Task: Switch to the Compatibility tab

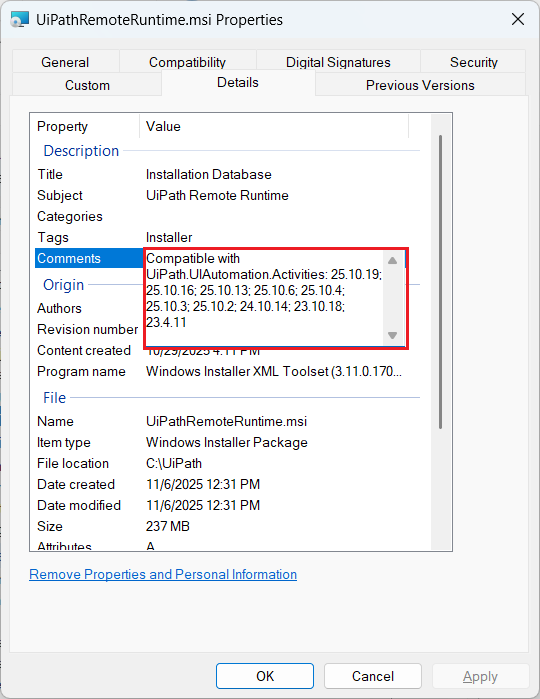Action: 187,62
